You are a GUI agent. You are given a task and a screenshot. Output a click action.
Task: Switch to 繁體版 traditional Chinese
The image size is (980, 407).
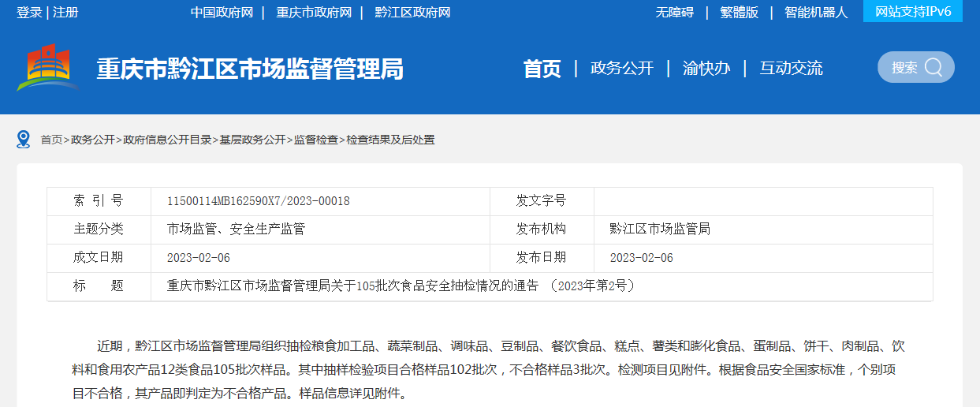[x=739, y=13]
